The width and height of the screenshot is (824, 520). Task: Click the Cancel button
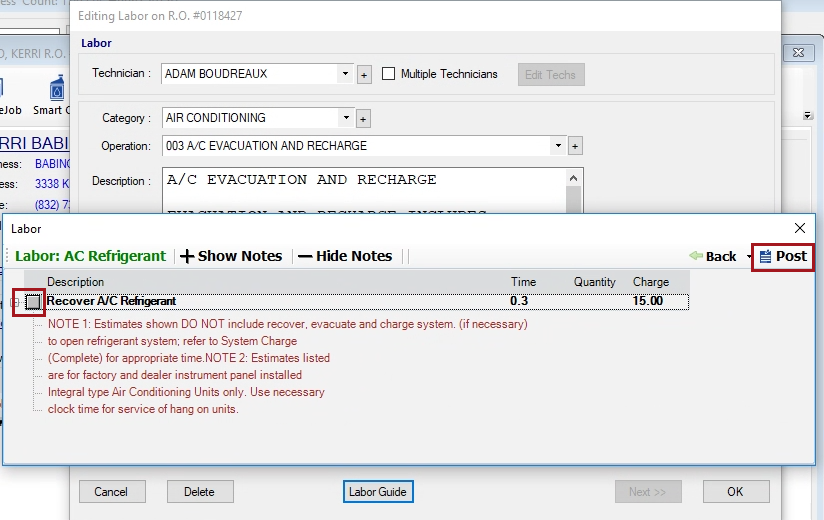112,492
